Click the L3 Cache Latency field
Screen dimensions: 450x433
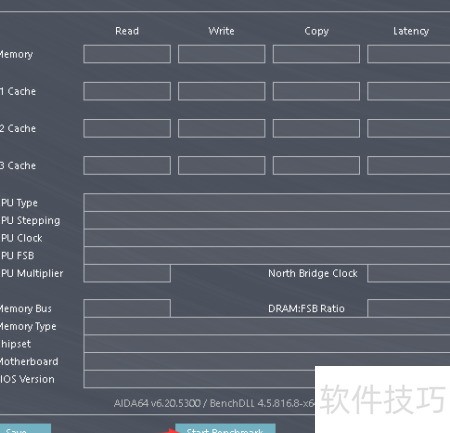409,165
